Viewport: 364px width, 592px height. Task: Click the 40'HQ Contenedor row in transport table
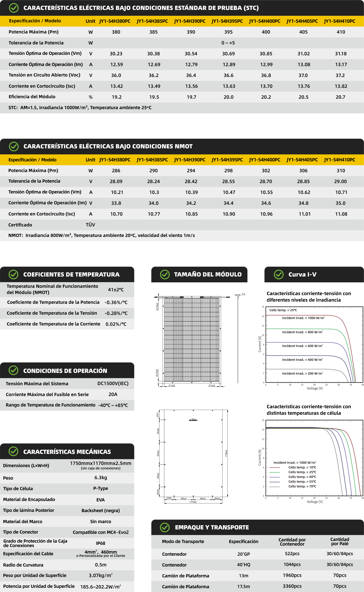pos(243,565)
